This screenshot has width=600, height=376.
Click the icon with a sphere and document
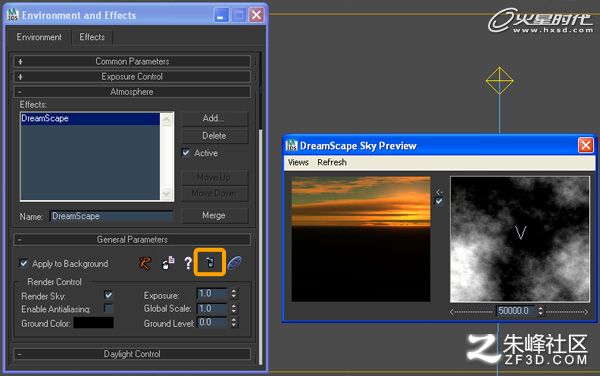168,263
